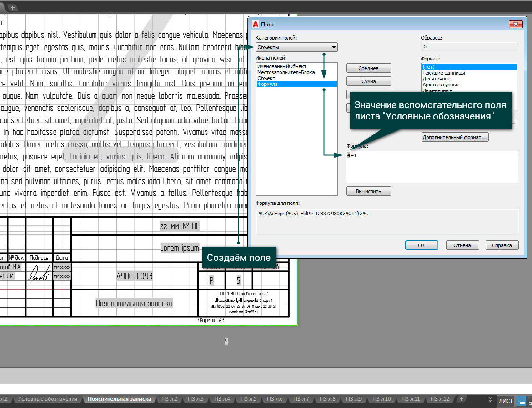The image size is (532, 408).
Task: Click the double-chevron layout overflow icon
Action: pos(490,399)
